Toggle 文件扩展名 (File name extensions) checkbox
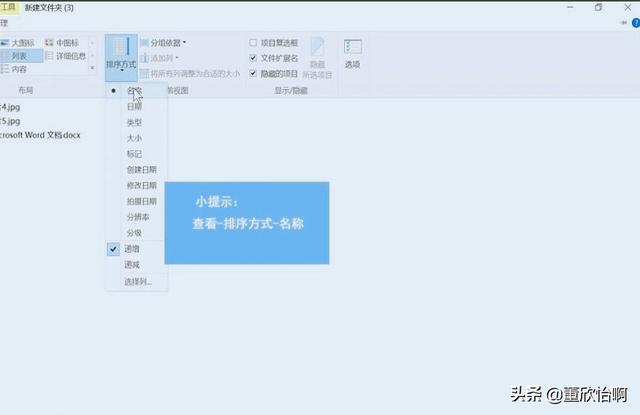This screenshot has width=640, height=415. tap(254, 58)
